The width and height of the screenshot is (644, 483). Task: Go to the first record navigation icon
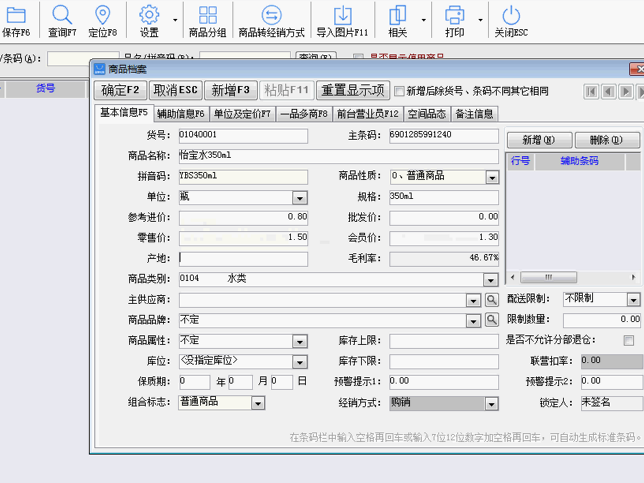(591, 91)
